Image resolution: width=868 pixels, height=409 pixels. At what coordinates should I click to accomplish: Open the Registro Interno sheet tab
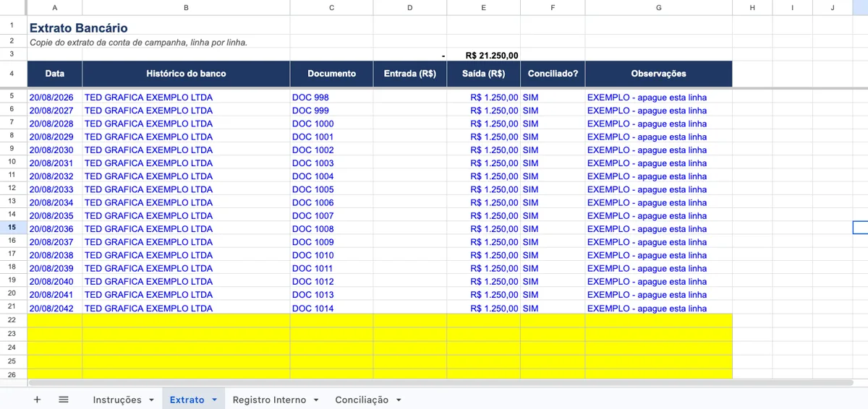(x=269, y=400)
